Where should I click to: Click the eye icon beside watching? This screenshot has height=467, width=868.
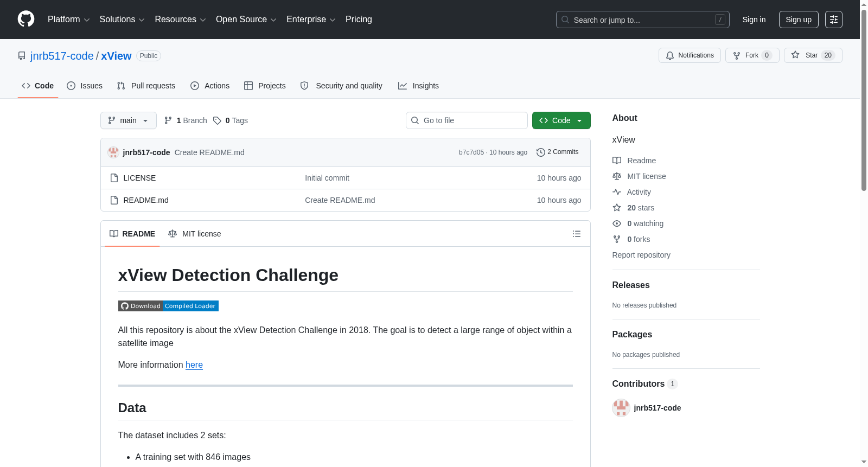pyautogui.click(x=617, y=223)
